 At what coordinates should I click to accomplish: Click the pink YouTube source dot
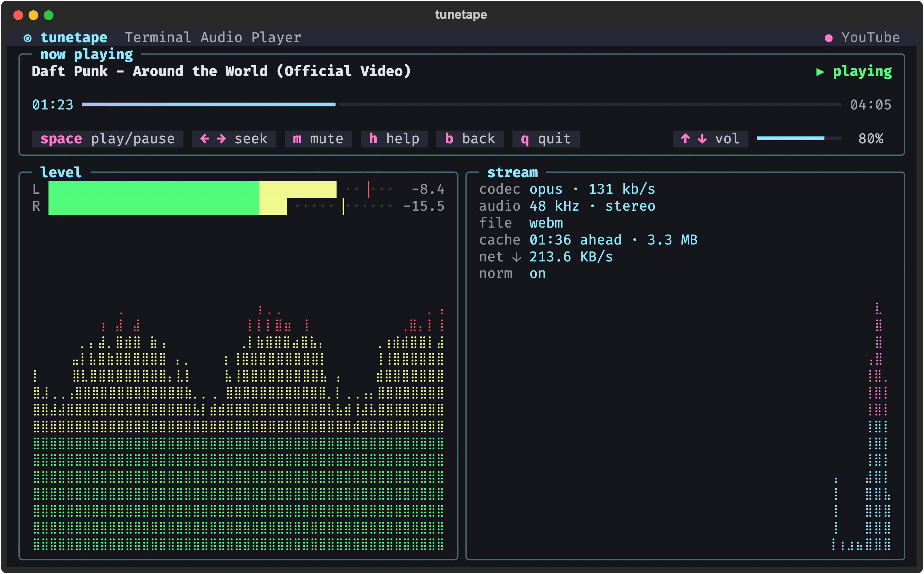(x=829, y=38)
